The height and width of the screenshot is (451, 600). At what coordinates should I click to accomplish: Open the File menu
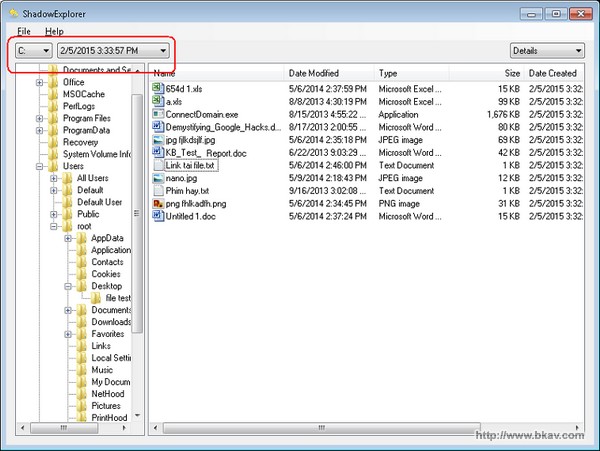point(25,32)
